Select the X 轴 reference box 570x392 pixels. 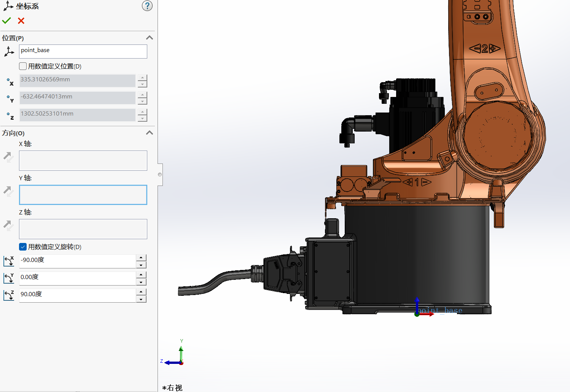[83, 160]
